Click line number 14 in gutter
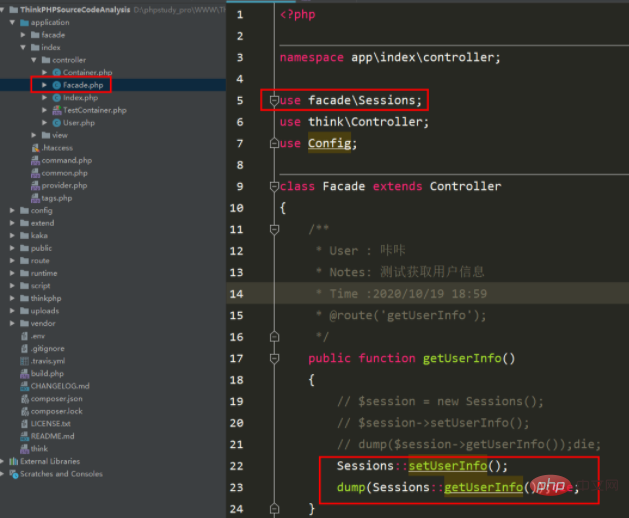The width and height of the screenshot is (629, 518). tap(236, 294)
